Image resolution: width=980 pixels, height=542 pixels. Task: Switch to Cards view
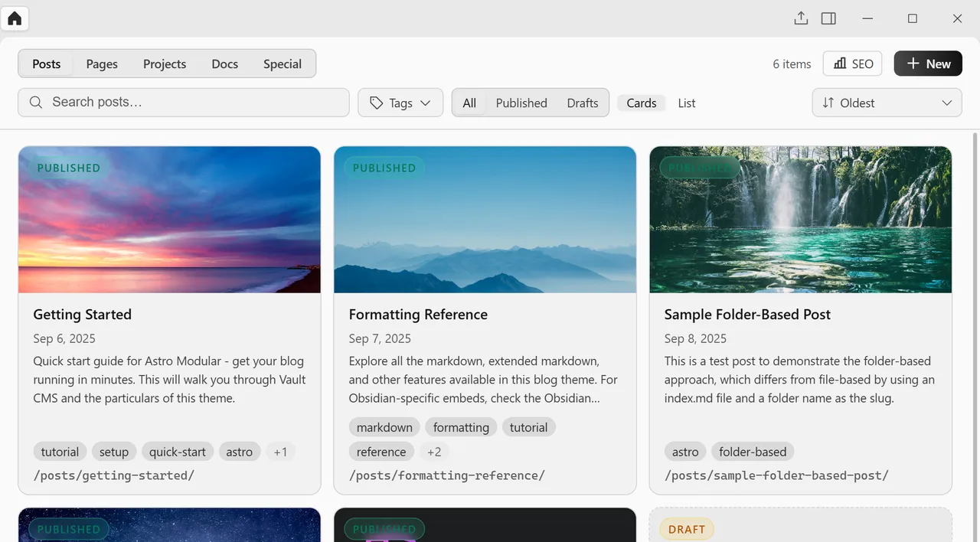coord(642,103)
